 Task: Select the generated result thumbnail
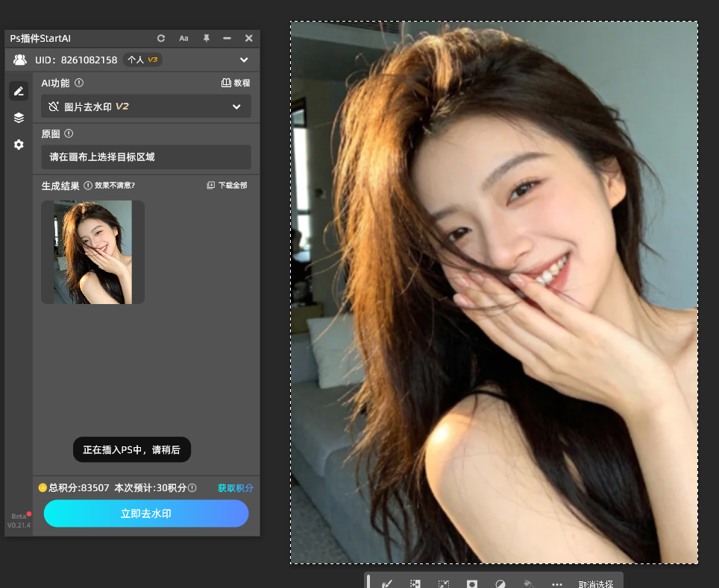(92, 252)
